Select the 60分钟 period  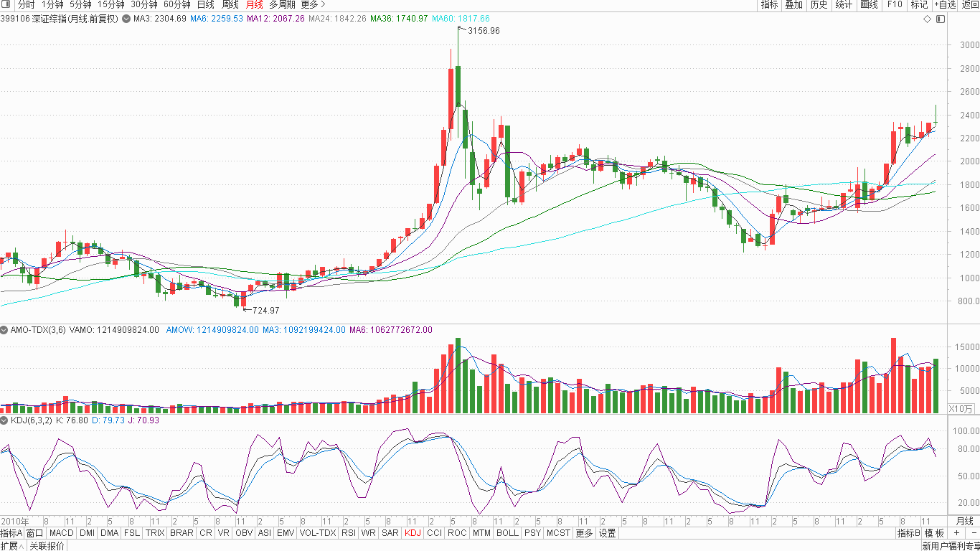click(177, 4)
